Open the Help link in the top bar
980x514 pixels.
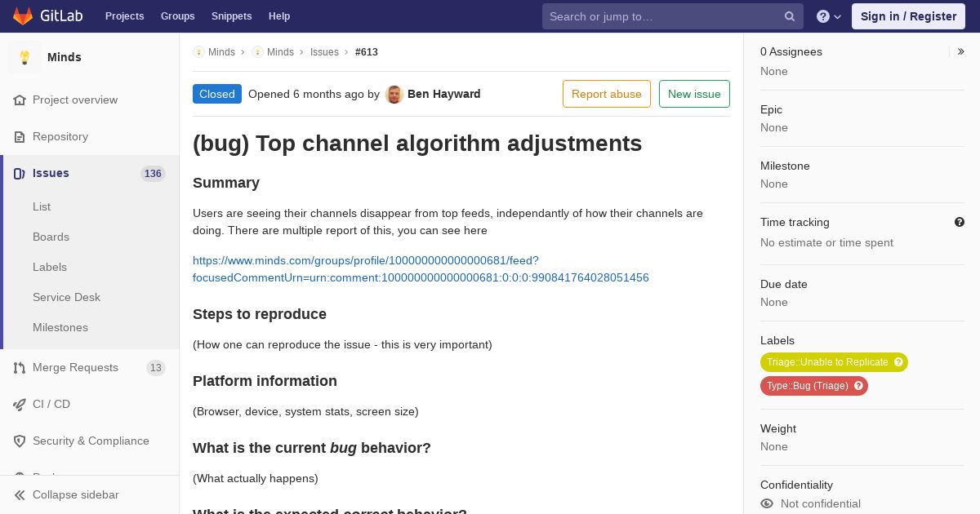pos(279,16)
